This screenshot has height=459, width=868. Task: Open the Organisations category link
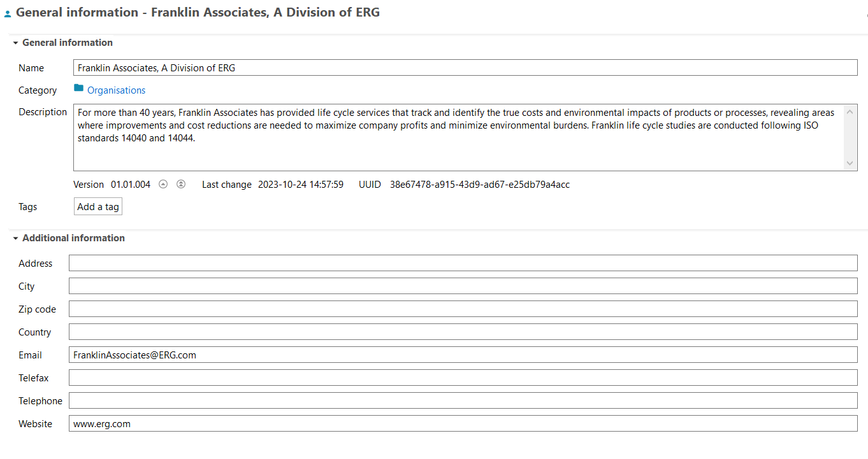click(x=116, y=90)
